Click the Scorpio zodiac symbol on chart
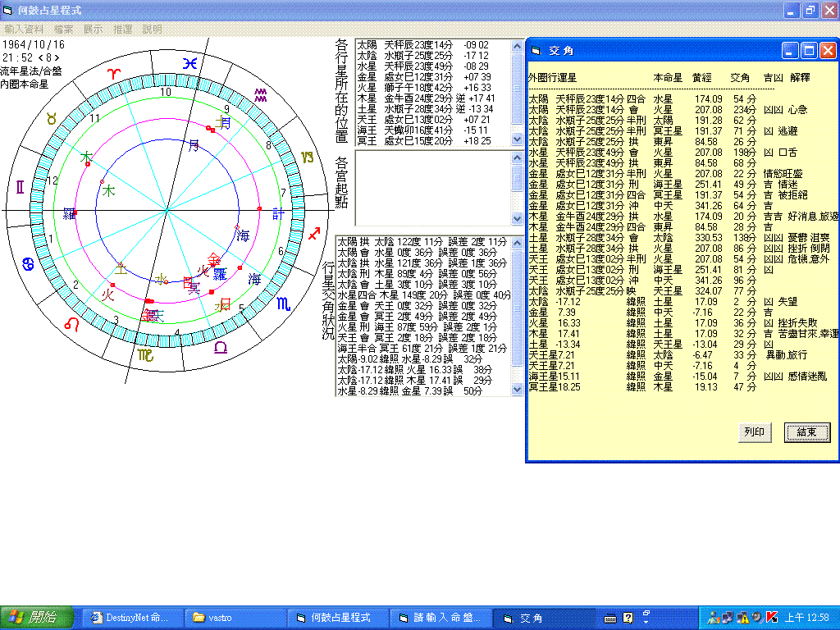This screenshot has height=630, width=840. coord(281,304)
